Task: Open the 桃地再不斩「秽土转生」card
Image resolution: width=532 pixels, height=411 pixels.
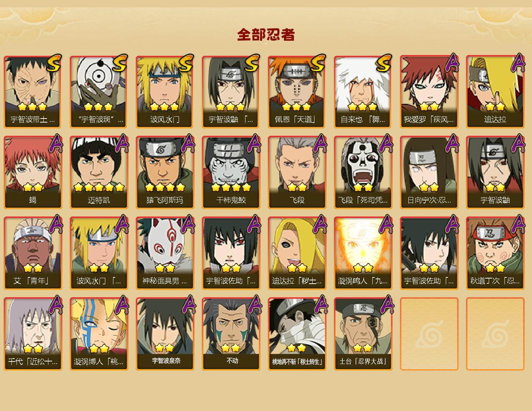Action: point(297,334)
